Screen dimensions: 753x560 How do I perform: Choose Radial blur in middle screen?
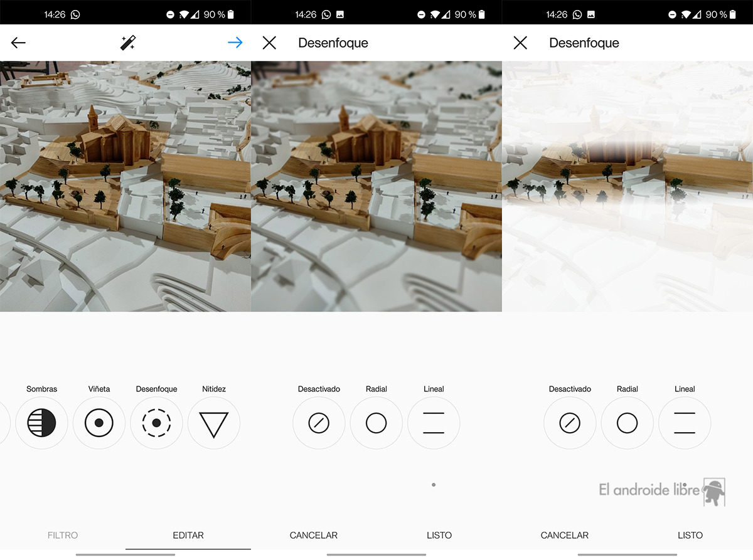pos(376,423)
